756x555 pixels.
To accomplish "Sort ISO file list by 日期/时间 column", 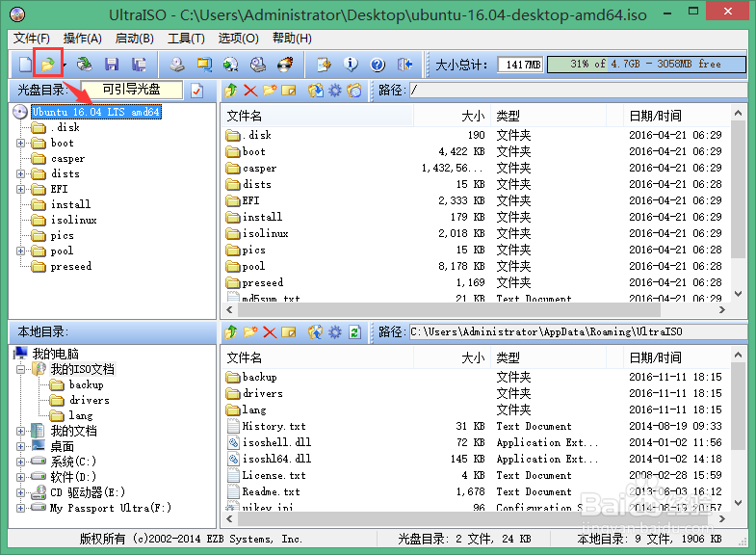I will pyautogui.click(x=677, y=117).
